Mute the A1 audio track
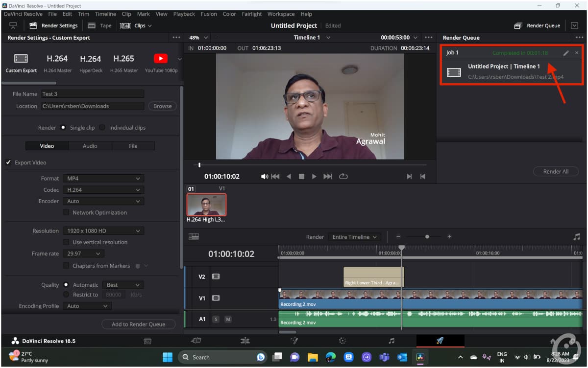 click(x=228, y=319)
